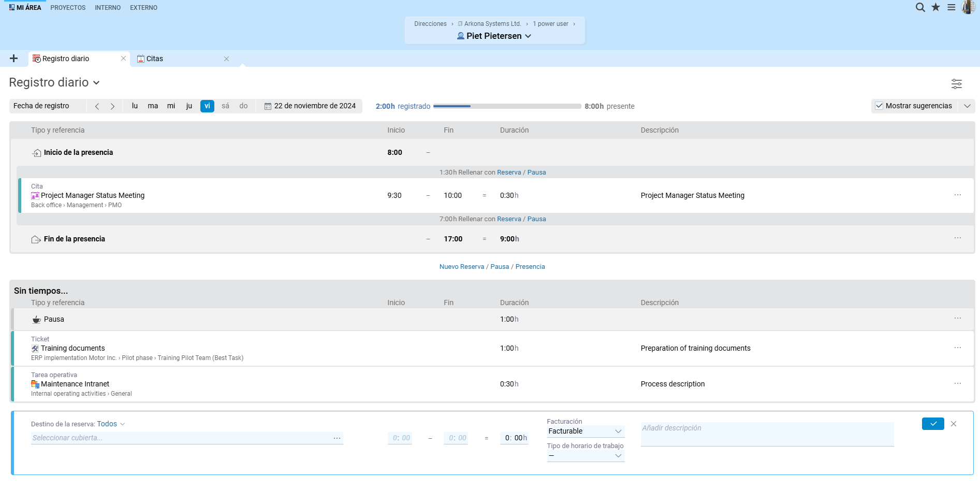Expand Registro diario heading dropdown

pyautogui.click(x=96, y=83)
